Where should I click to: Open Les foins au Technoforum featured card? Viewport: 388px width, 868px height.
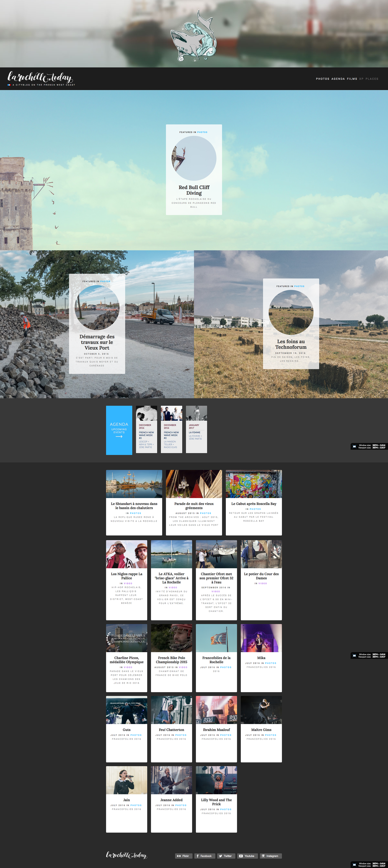pyautogui.click(x=291, y=344)
